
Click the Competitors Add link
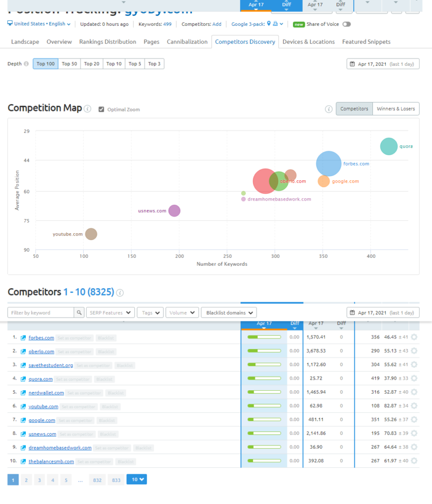217,24
